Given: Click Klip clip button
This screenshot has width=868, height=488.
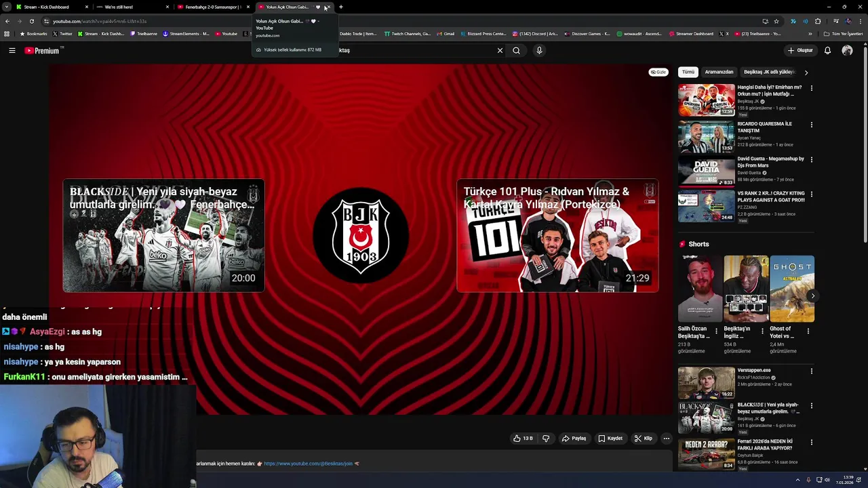Looking at the screenshot, I should 643,439.
